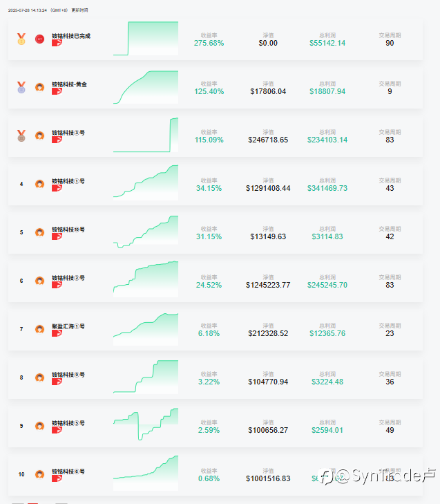Viewport: 440px width, 504px height.
Task: Click the profit chart for 铵铭科技已完成
Action: tap(146, 39)
